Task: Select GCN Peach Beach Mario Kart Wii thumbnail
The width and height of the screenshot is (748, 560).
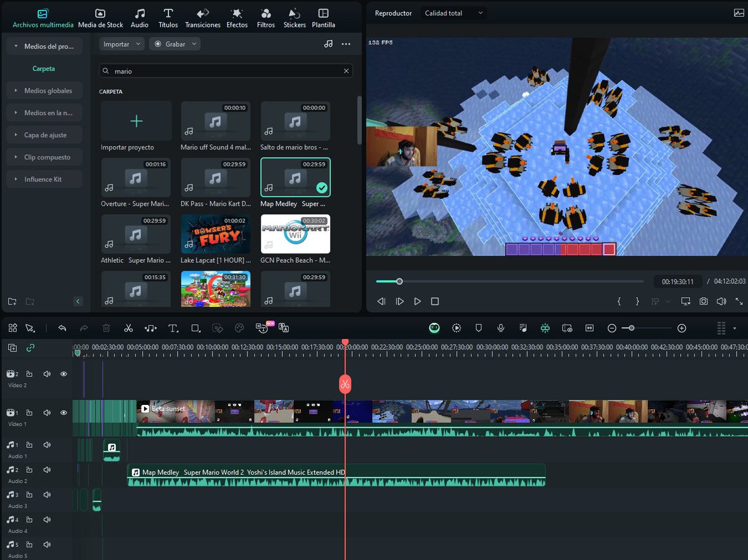Action: [x=295, y=234]
